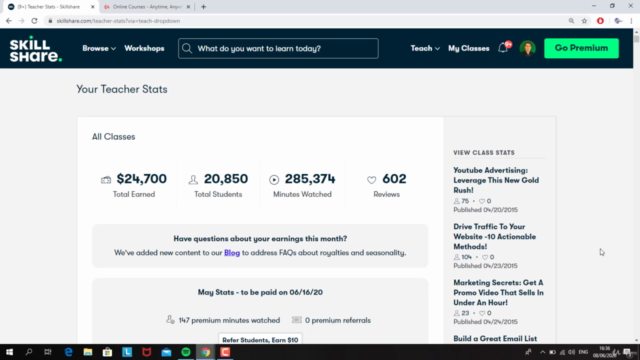Open taskbar search
Viewport: 640px width, 360px height.
29,352
